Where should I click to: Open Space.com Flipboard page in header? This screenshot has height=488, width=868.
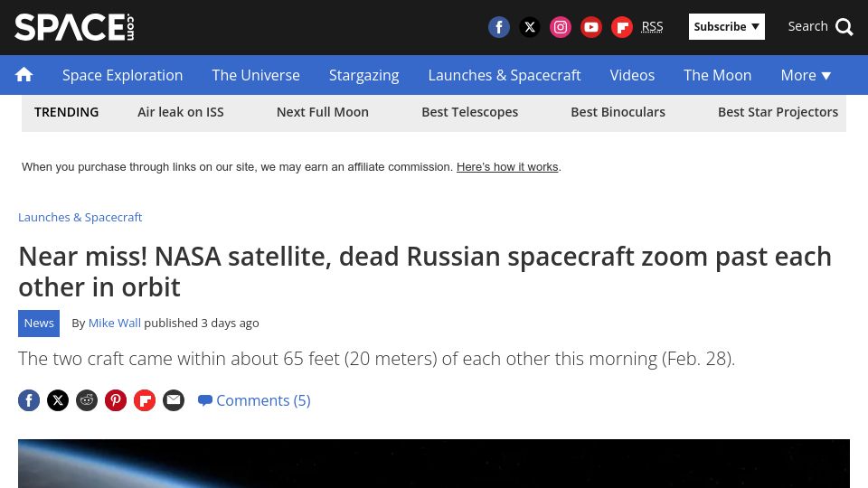click(x=622, y=27)
